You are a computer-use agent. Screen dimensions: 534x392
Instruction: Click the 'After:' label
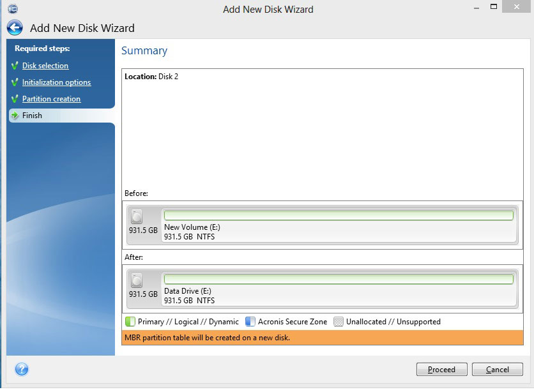133,257
